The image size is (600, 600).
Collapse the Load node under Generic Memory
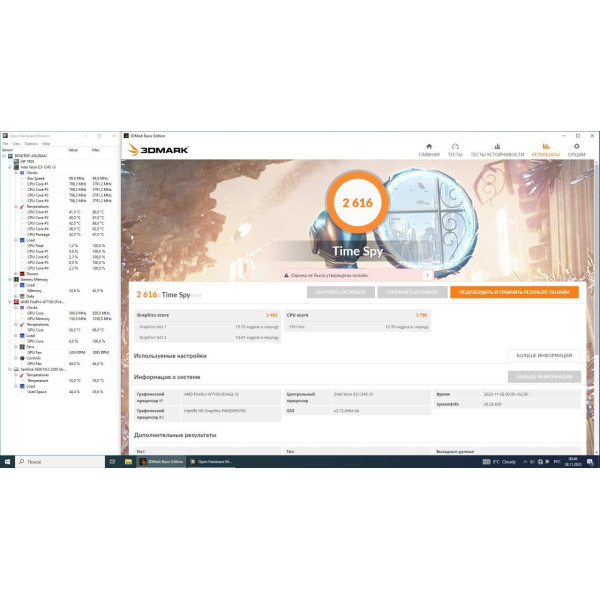pyautogui.click(x=16, y=285)
